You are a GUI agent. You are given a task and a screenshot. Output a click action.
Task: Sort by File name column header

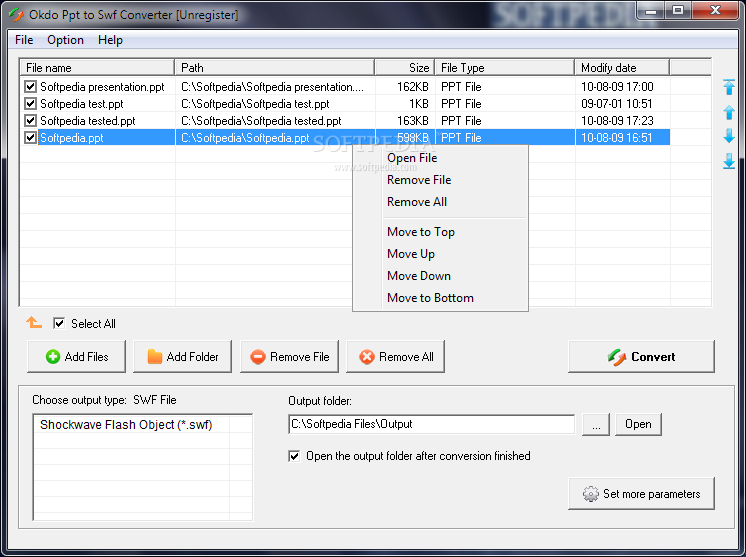click(x=97, y=68)
